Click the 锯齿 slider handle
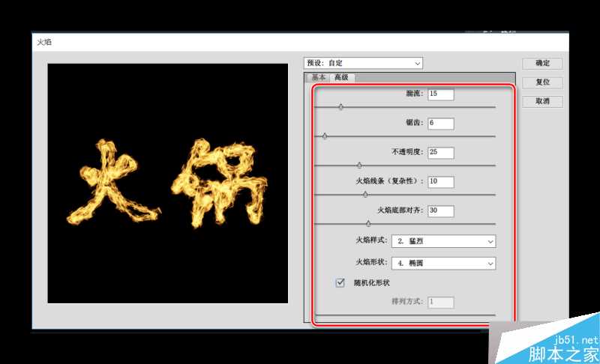Viewport: 600px width, 364px height. pos(325,136)
